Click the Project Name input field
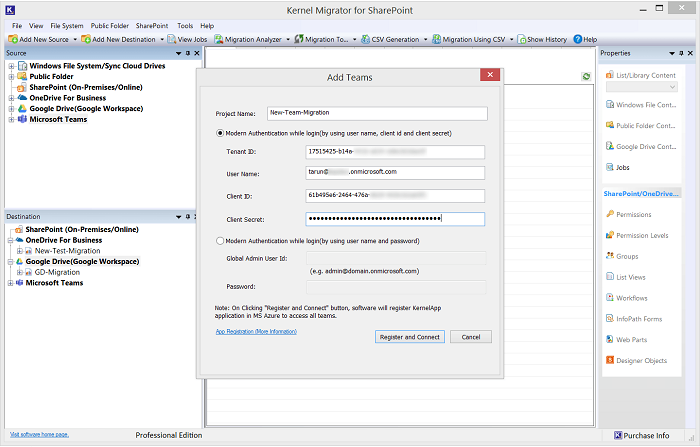Screen dimensions: 700x447 (377, 113)
